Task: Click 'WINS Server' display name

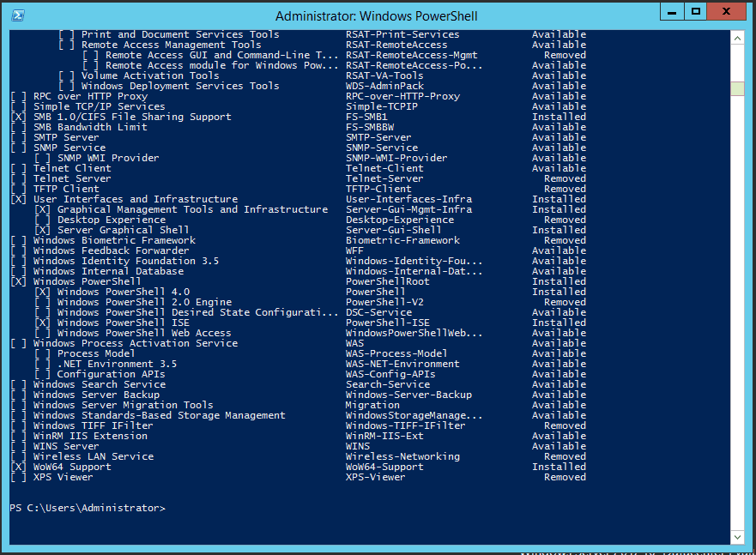Action: click(66, 447)
